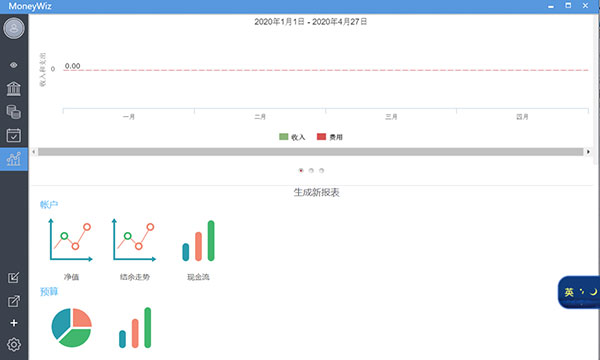
Task: Click the 预算 section heading
Action: point(49,292)
